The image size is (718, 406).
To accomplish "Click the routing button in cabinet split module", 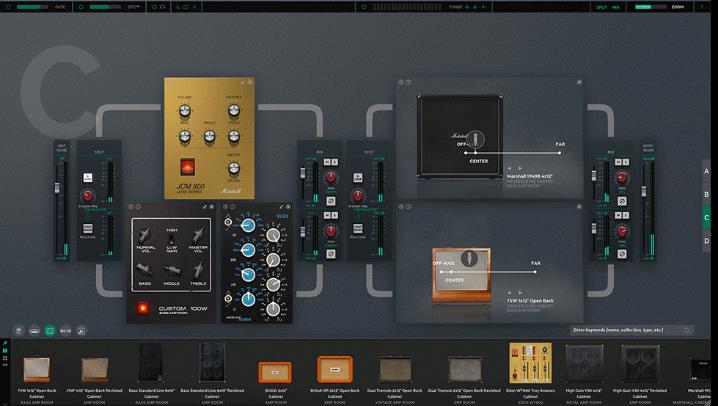I will (x=358, y=228).
